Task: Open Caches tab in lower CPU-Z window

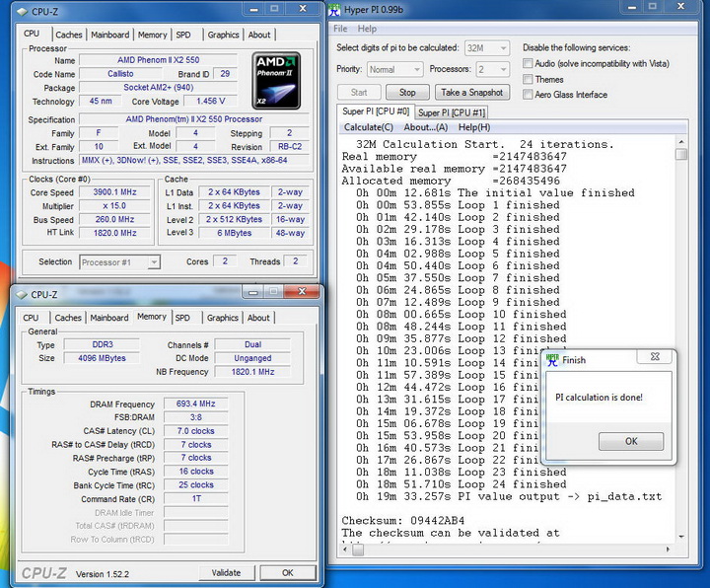Action: coord(68,318)
